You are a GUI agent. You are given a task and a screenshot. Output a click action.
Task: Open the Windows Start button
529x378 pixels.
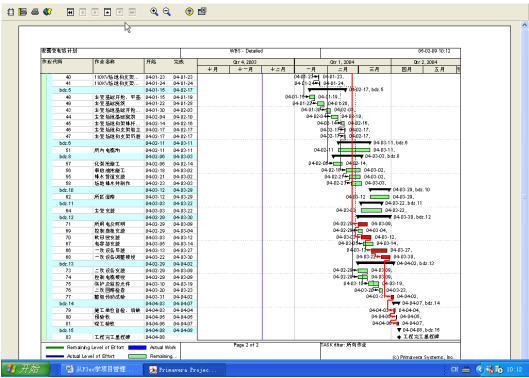[26, 369]
